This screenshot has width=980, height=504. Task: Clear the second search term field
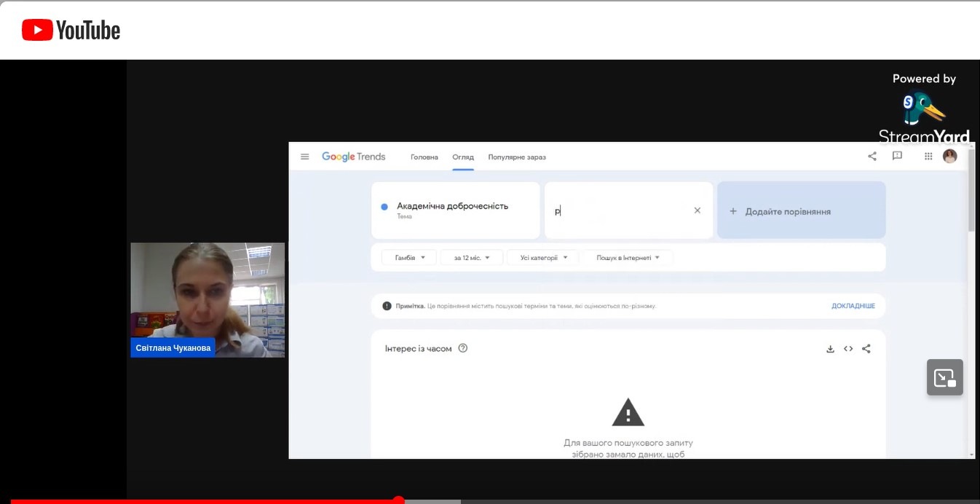pyautogui.click(x=697, y=210)
